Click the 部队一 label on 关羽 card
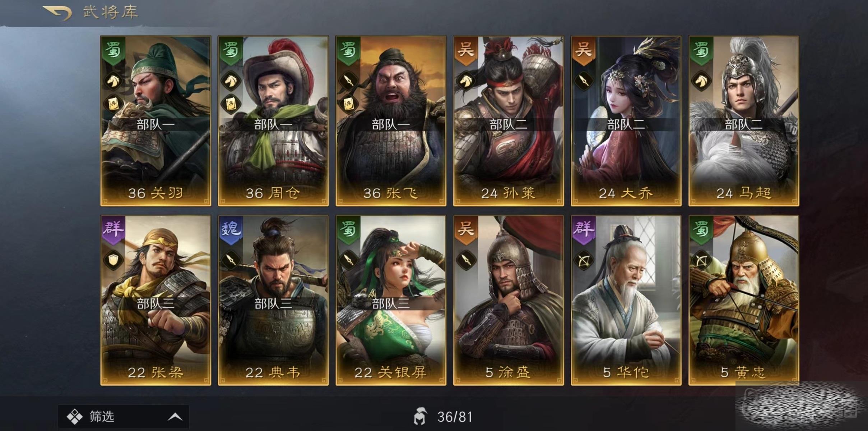 156,125
